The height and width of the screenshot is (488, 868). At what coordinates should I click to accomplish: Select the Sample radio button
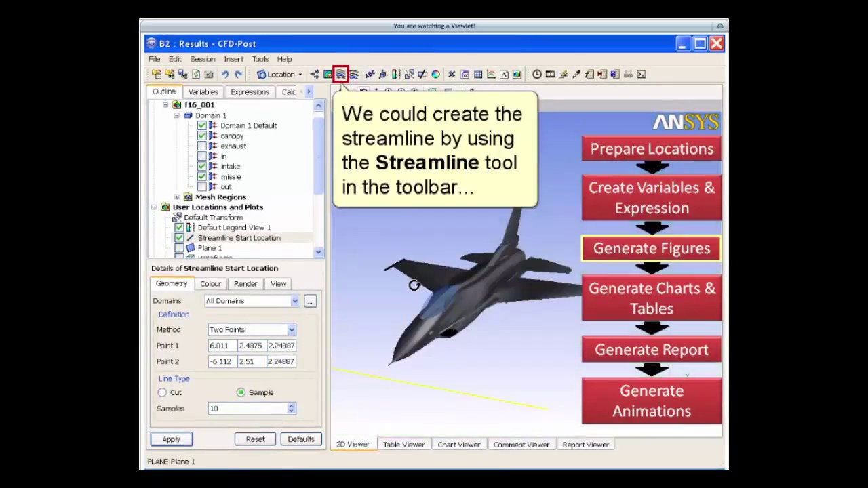tap(241, 392)
